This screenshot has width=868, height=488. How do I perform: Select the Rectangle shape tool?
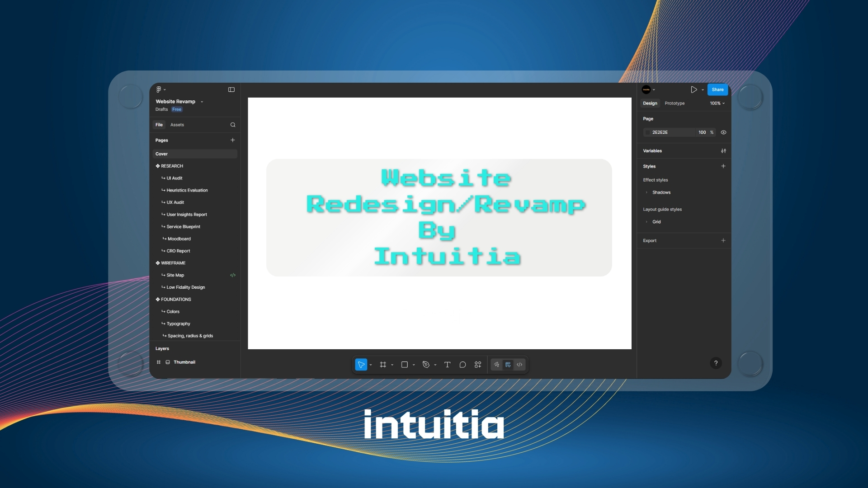[405, 365]
